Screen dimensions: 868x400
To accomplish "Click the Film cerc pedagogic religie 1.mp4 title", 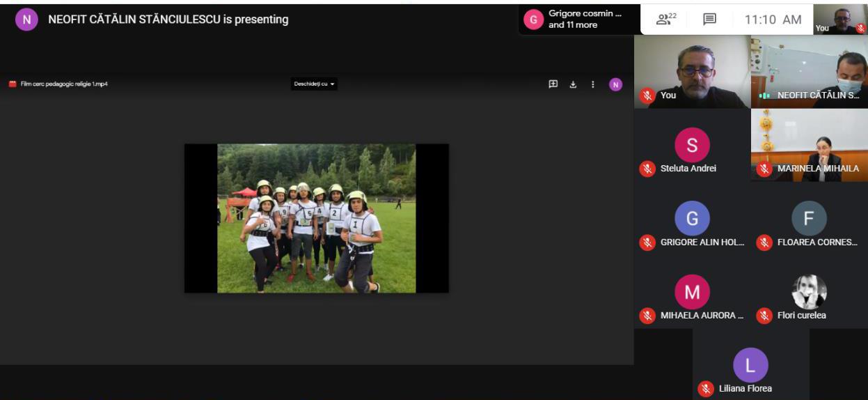I will 64,84.
